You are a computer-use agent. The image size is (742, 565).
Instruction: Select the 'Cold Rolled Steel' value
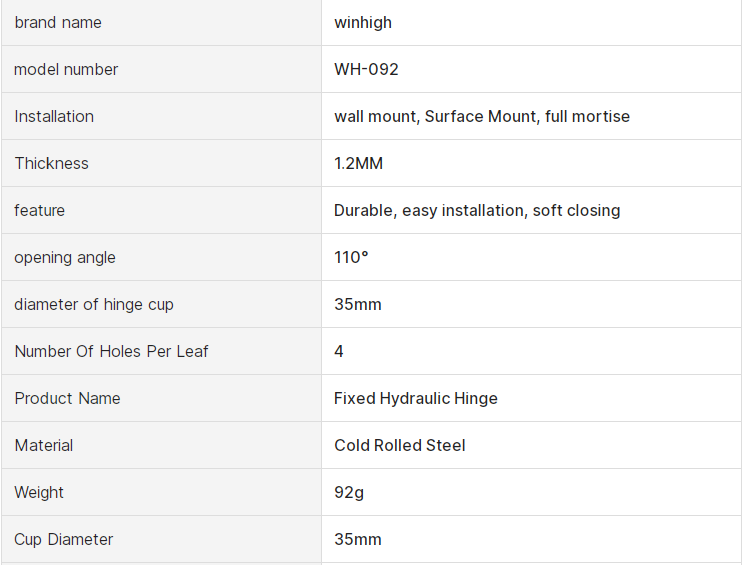(x=400, y=445)
